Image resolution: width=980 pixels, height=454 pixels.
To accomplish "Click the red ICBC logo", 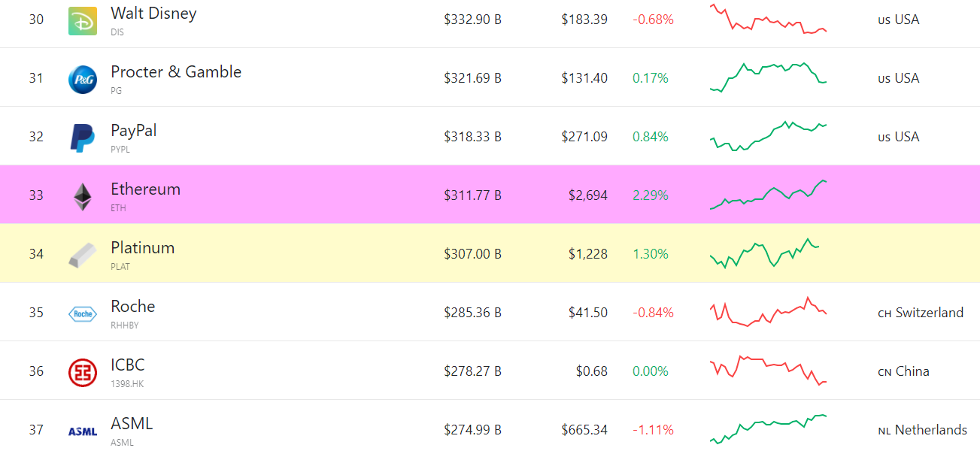I will tap(83, 372).
